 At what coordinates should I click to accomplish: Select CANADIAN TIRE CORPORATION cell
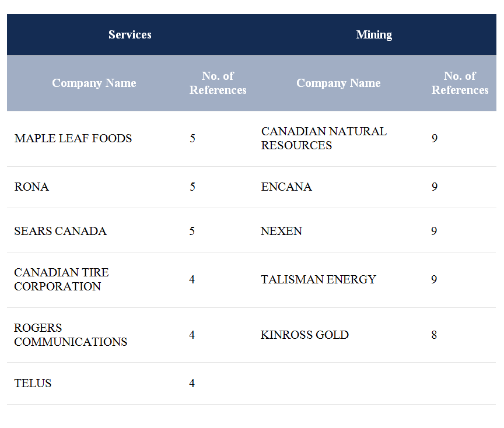[x=61, y=280]
